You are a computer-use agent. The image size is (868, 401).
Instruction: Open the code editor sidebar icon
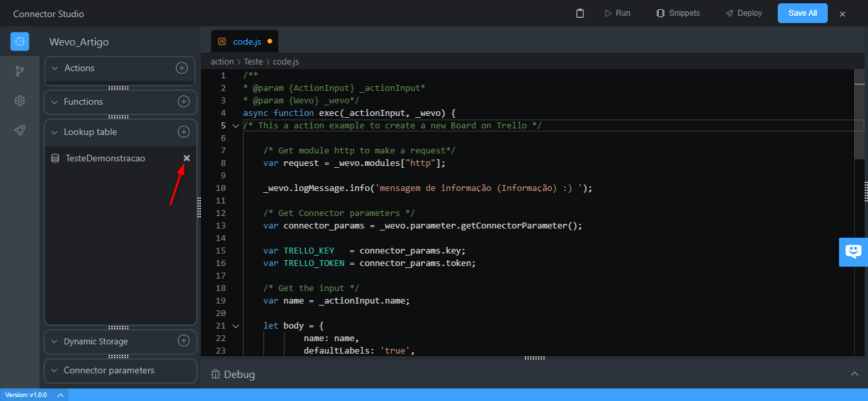pyautogui.click(x=20, y=41)
